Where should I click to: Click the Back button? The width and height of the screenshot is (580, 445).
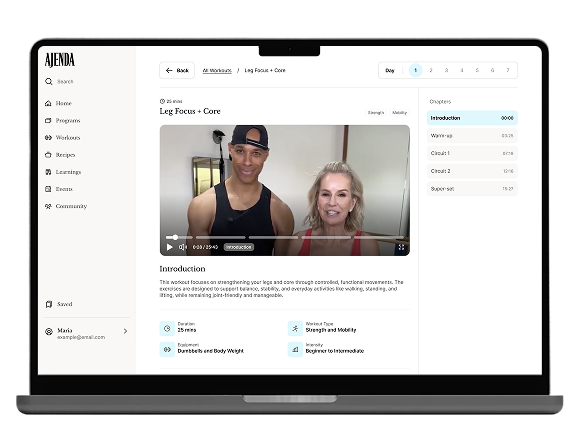coord(177,70)
